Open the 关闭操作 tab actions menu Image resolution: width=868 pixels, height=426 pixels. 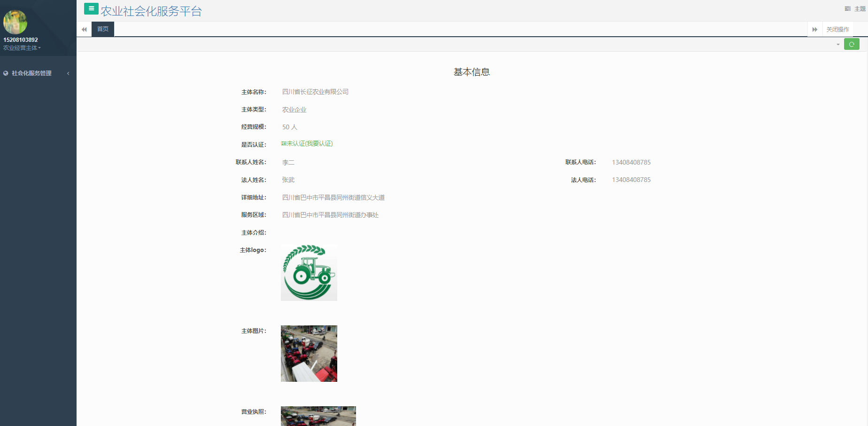[837, 29]
